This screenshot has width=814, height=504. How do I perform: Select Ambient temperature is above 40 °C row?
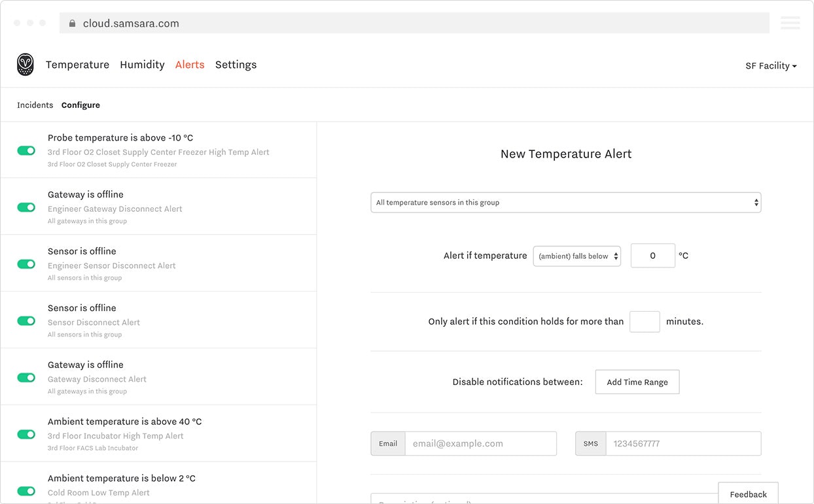(x=158, y=433)
